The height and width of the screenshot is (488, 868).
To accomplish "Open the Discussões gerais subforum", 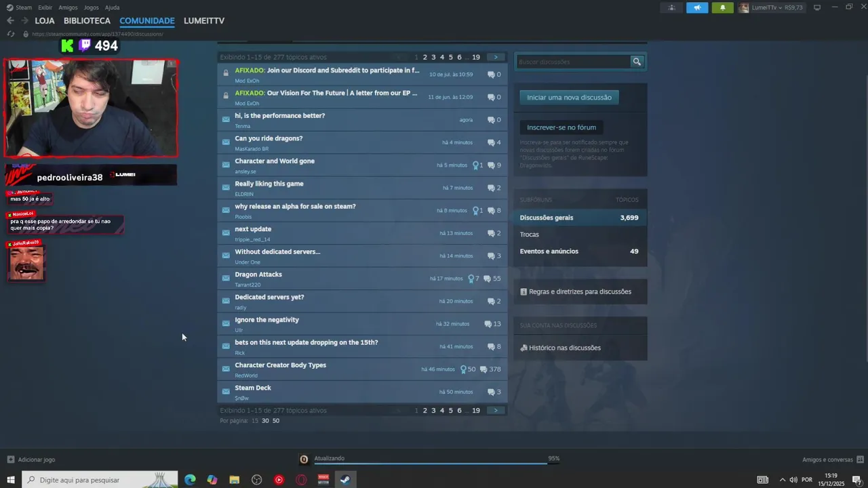I will [x=579, y=218].
